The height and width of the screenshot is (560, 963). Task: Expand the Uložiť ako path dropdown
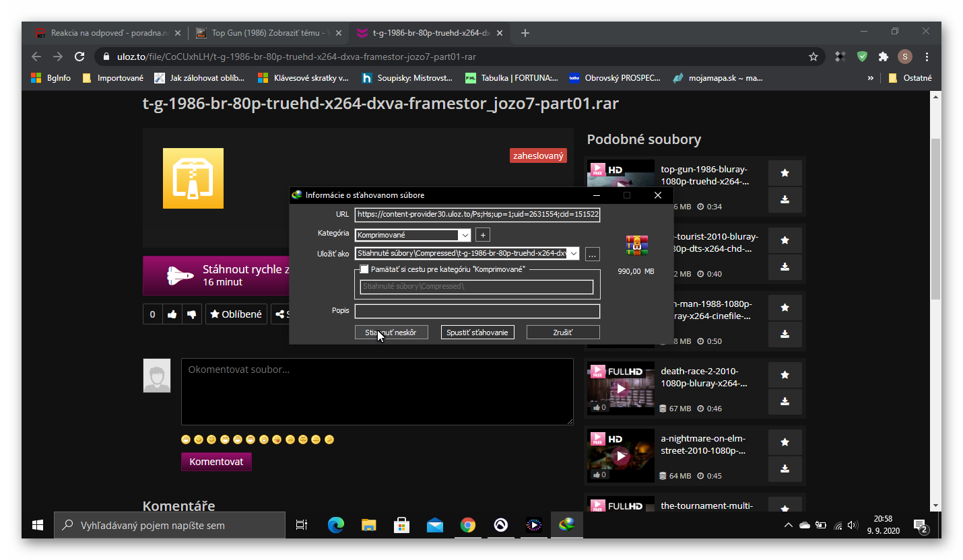[x=573, y=254]
